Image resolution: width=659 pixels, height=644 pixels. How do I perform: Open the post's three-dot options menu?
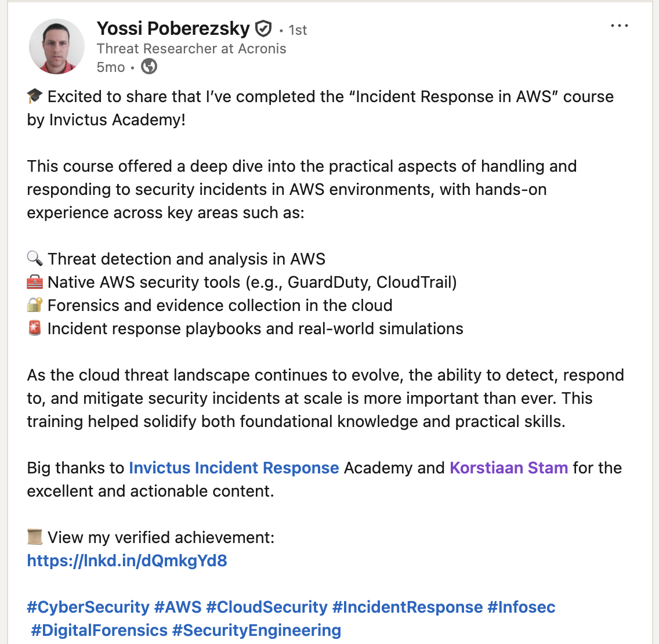pos(619,26)
